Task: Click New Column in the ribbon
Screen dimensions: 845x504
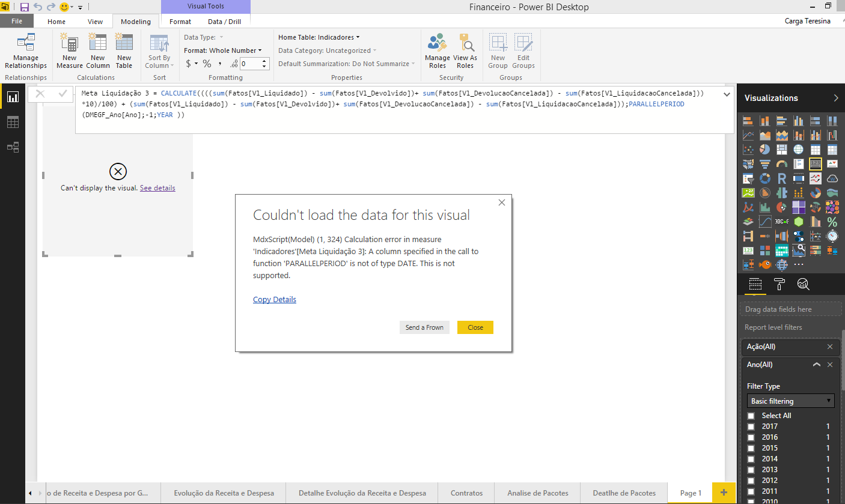Action: click(97, 52)
